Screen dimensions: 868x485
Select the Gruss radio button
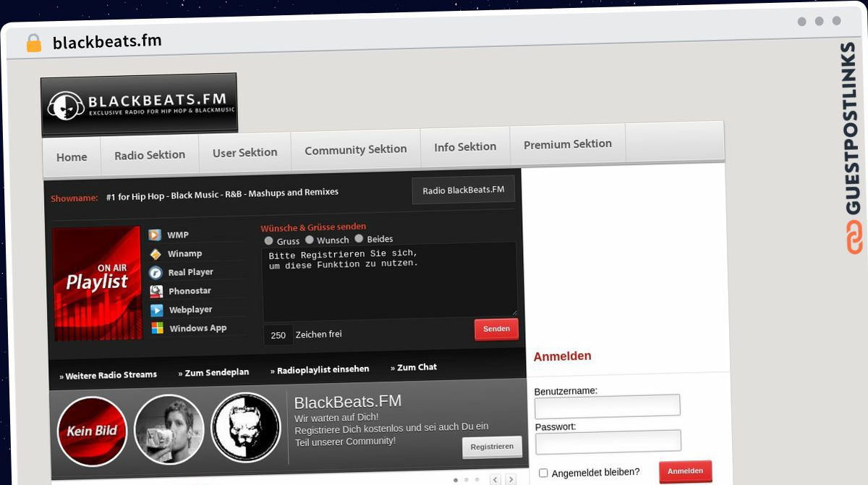point(269,241)
